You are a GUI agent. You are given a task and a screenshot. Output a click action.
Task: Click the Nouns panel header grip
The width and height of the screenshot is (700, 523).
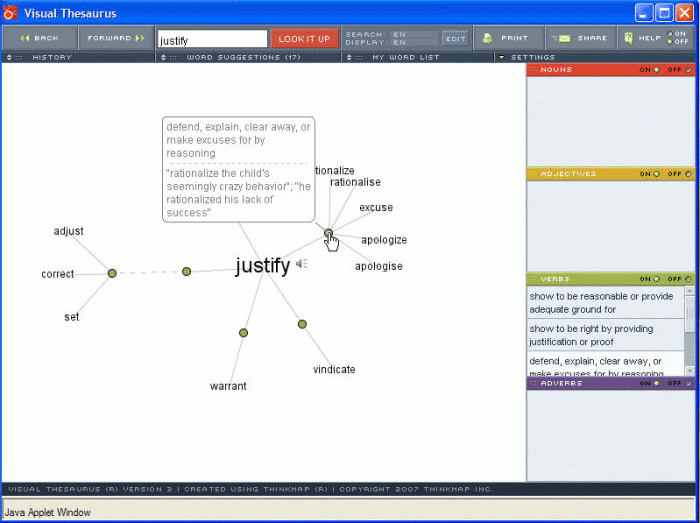[x=533, y=70]
